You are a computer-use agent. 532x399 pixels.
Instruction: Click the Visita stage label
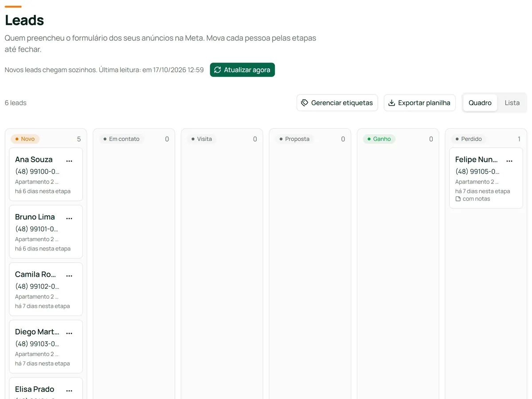tap(201, 139)
